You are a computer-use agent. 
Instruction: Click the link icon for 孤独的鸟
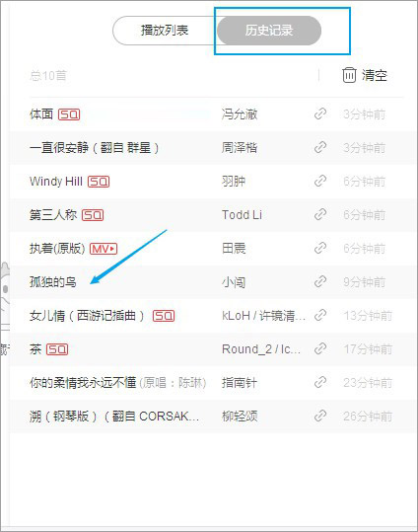coord(320,282)
